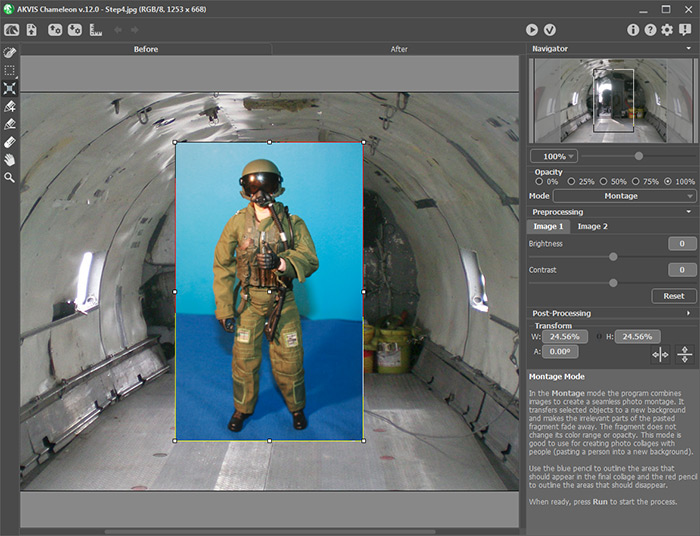700x536 pixels.
Task: Adjust the Contrast slider handle
Action: (x=613, y=283)
